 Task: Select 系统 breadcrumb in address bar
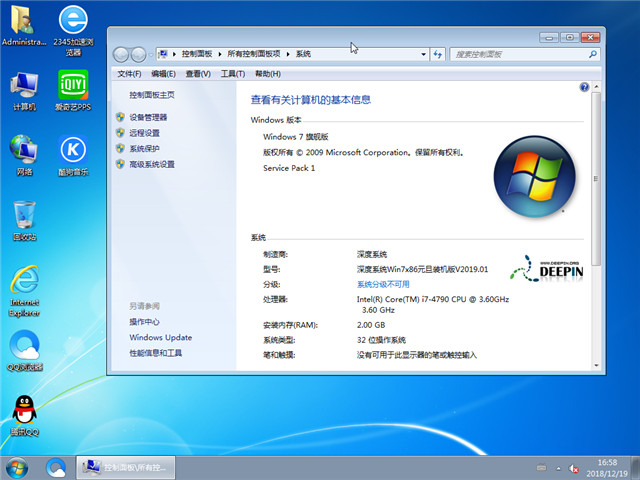tap(303, 54)
